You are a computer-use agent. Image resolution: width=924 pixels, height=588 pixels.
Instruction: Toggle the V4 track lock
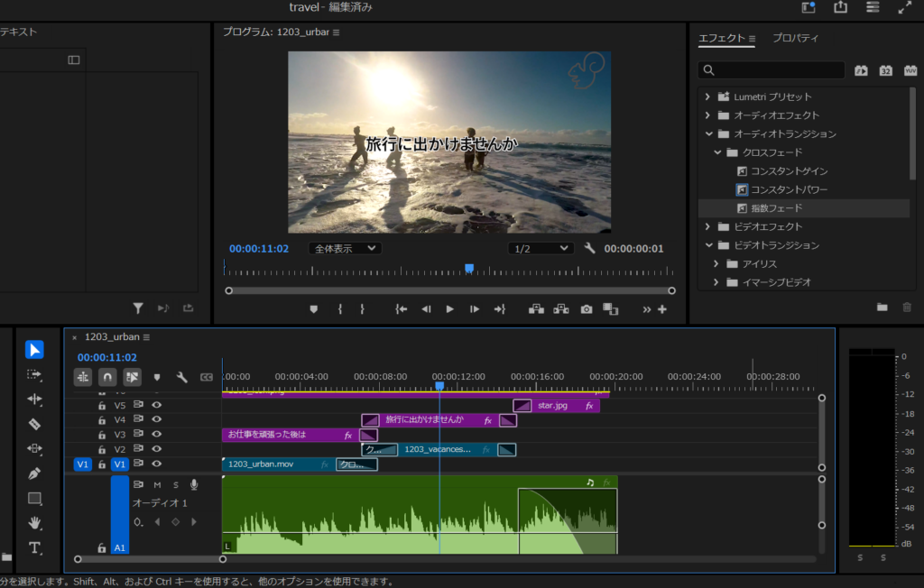coord(102,420)
